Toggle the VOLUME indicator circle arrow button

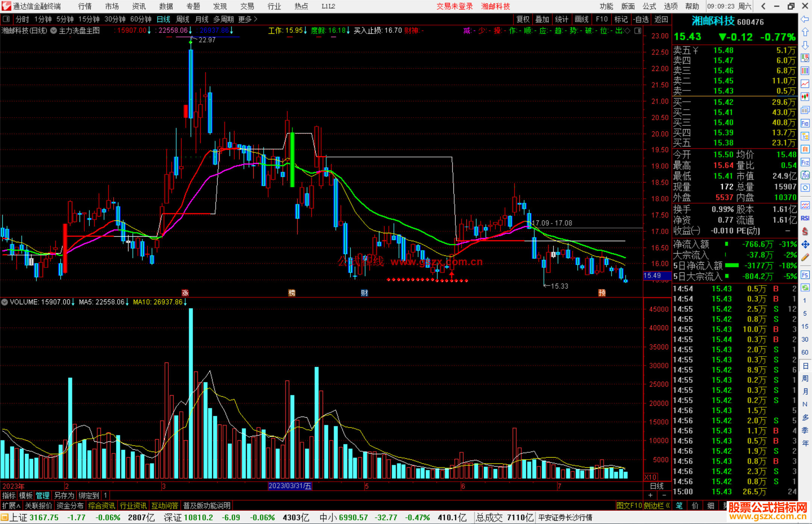coord(5,302)
